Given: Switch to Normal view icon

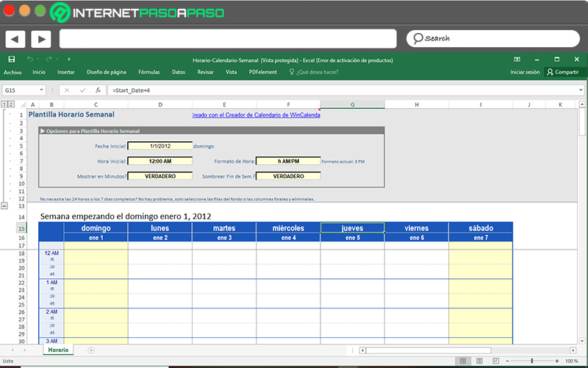Looking at the screenshot, I should pos(463,361).
